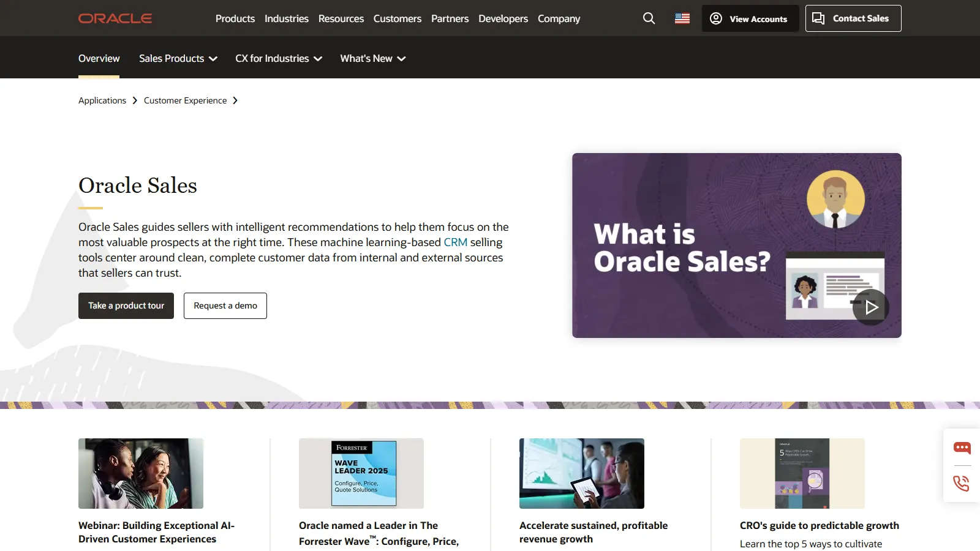Play the What is Oracle Sales video
Image resolution: width=980 pixels, height=551 pixels.
(x=870, y=307)
